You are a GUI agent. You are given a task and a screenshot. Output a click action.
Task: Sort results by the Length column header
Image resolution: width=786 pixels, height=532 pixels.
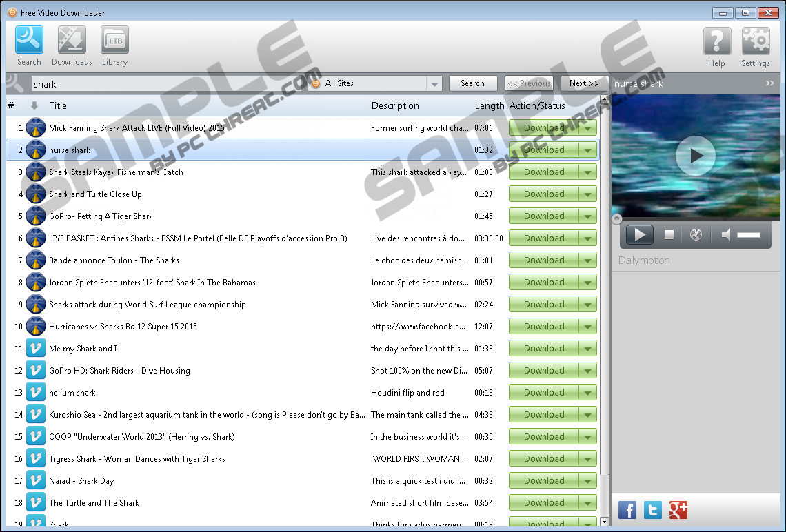coord(489,105)
